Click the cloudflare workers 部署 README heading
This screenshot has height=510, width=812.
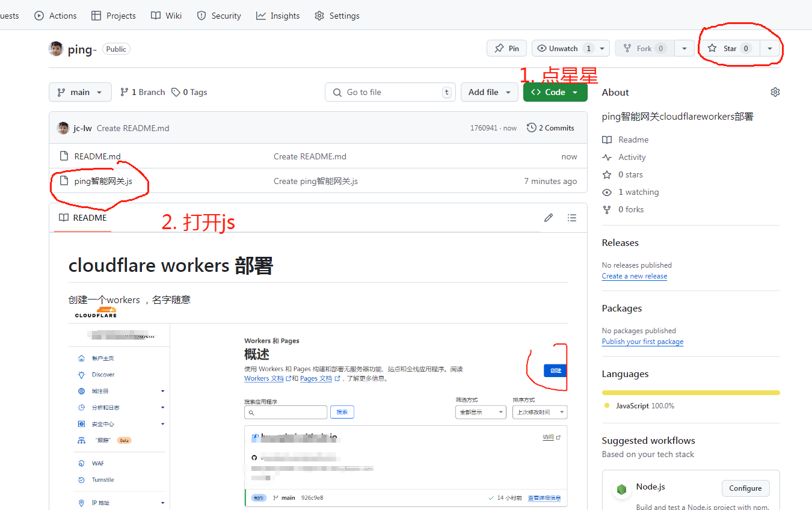pos(171,265)
